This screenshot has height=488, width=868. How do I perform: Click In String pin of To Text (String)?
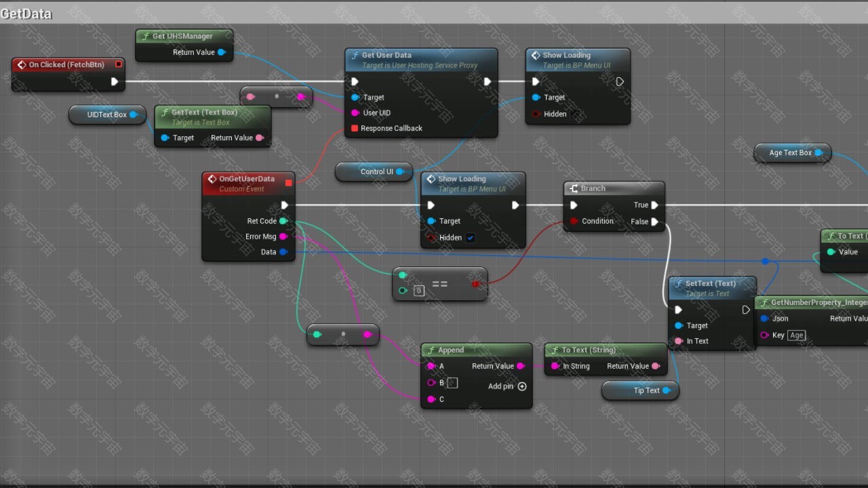(x=555, y=366)
